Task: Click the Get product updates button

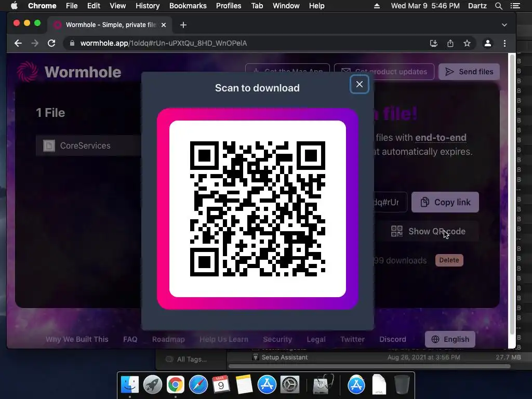Action: click(384, 72)
